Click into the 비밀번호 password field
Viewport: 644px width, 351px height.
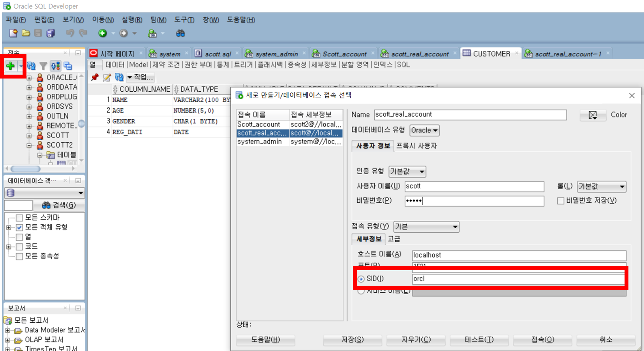(x=474, y=201)
